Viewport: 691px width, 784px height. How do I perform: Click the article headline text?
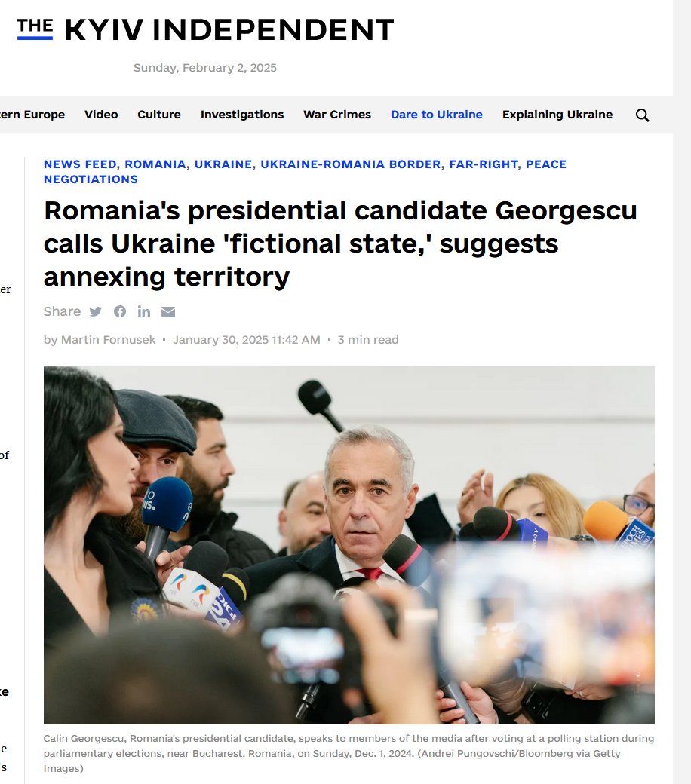click(x=340, y=243)
